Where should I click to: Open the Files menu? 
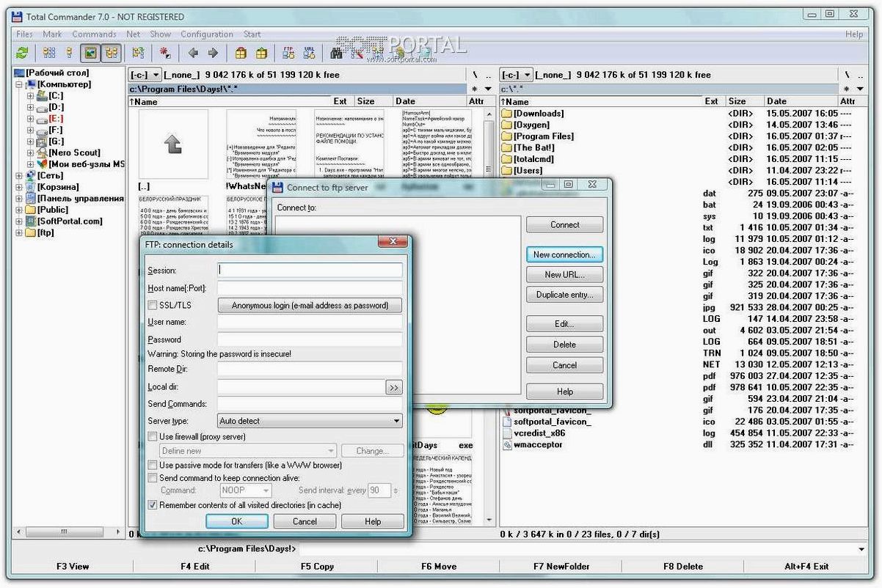[24, 34]
